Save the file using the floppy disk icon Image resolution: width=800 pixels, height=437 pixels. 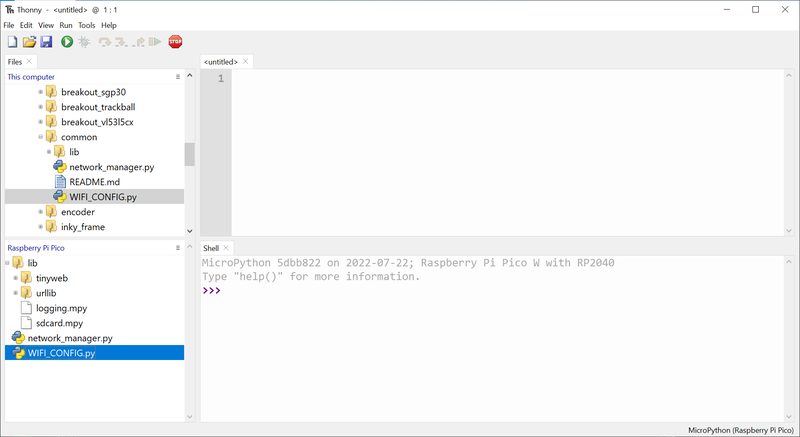pyautogui.click(x=46, y=42)
